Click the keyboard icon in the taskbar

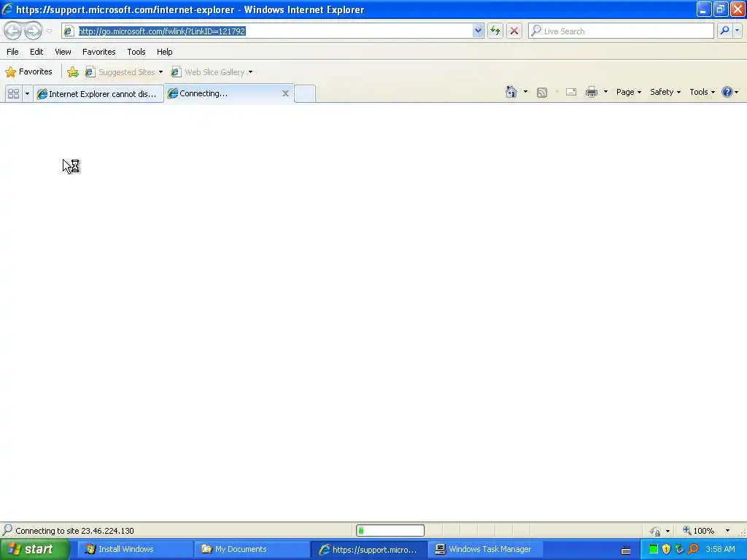point(626,550)
